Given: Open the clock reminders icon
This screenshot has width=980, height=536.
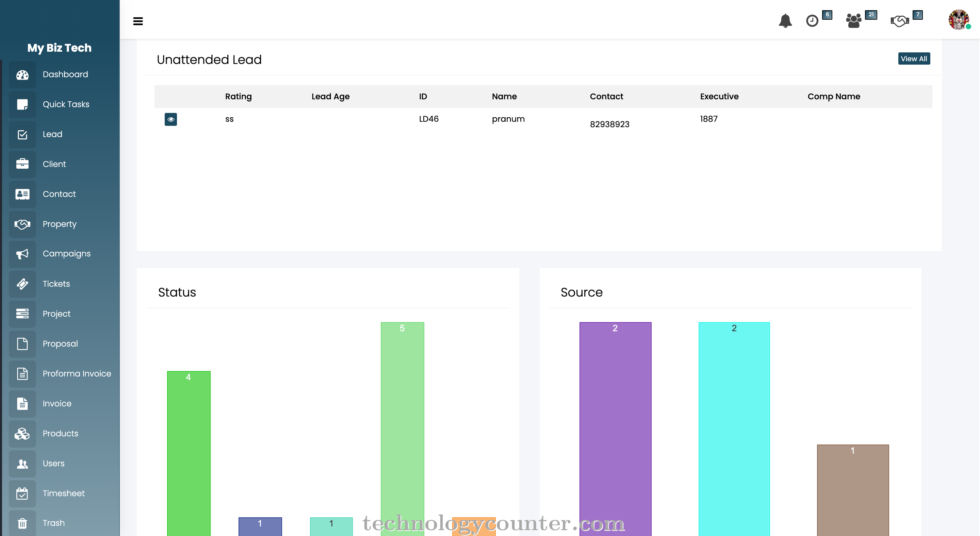Looking at the screenshot, I should pos(812,20).
